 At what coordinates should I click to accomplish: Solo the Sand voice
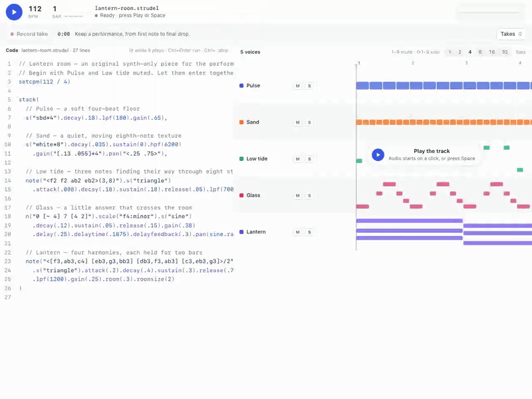coord(309,122)
